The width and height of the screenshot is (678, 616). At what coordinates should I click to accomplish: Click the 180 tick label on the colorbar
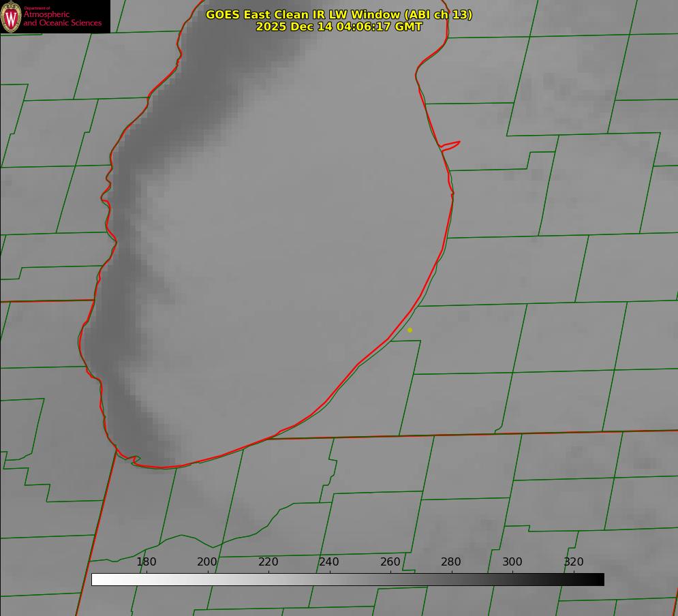click(147, 561)
